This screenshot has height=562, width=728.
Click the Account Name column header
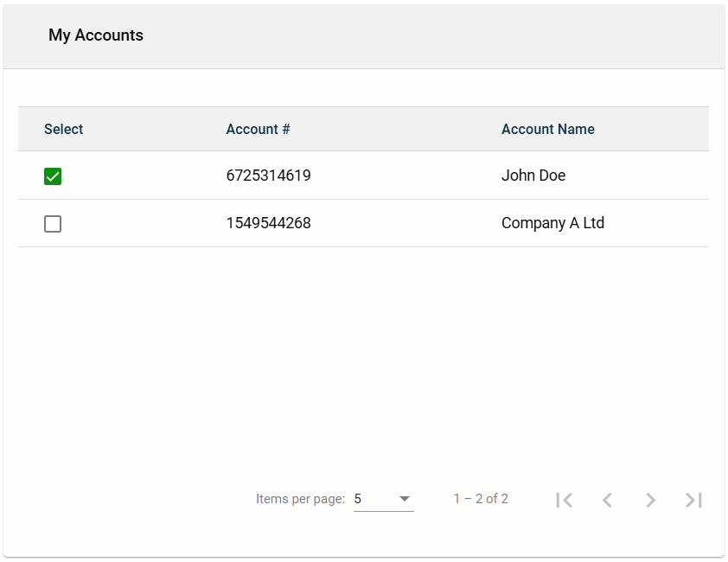click(548, 129)
